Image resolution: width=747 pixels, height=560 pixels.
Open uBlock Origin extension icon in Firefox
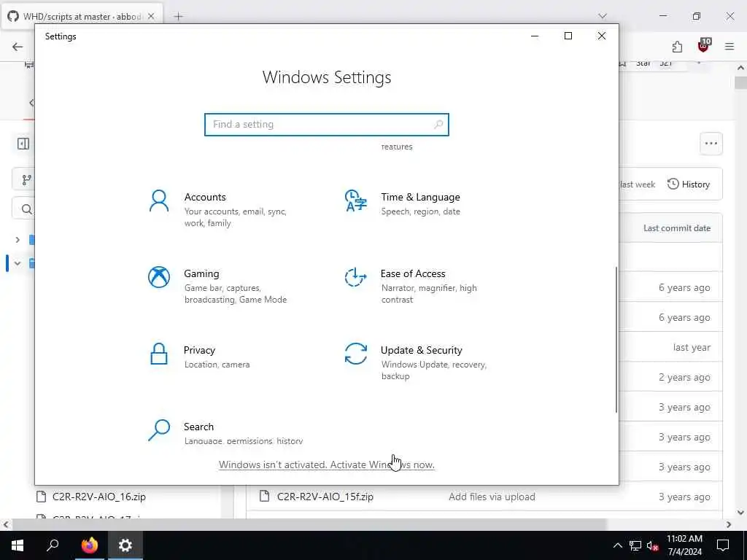(x=704, y=46)
